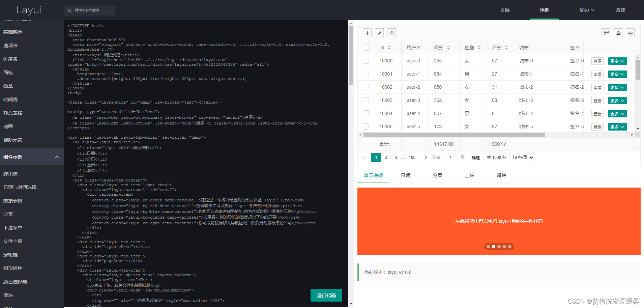Viewport: 644px width, 308px height.
Task: Expand the 周边 menu in header
Action: pos(587,10)
